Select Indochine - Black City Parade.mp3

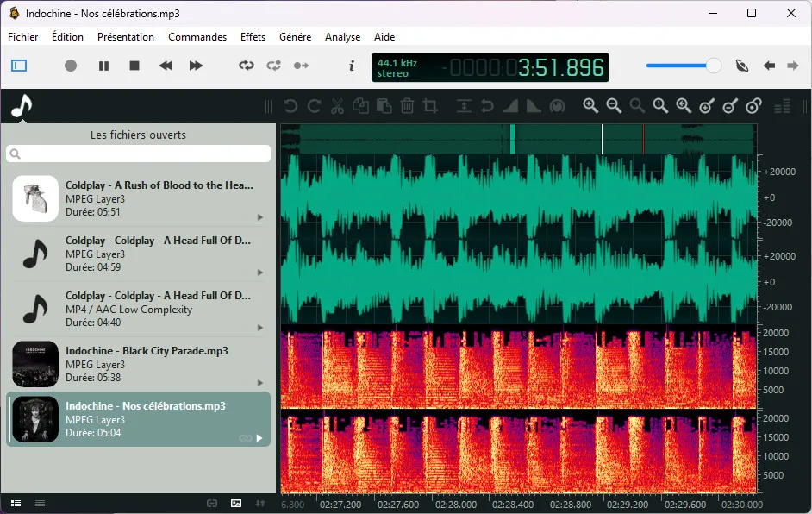138,364
